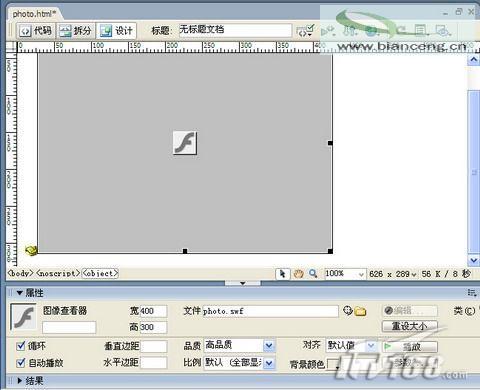Click the 垂直边距 vertical margin field
This screenshot has height=390, width=480.
(x=153, y=346)
